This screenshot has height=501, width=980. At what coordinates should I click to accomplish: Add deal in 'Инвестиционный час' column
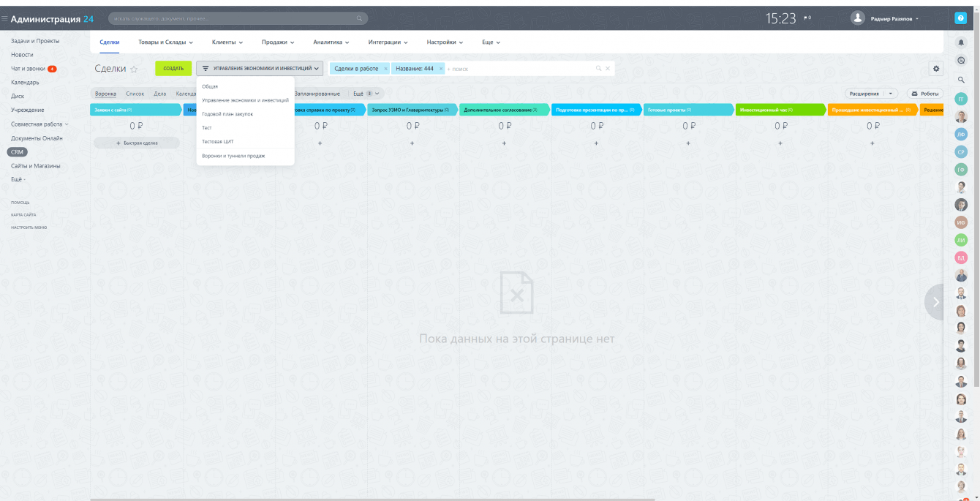[x=780, y=143]
